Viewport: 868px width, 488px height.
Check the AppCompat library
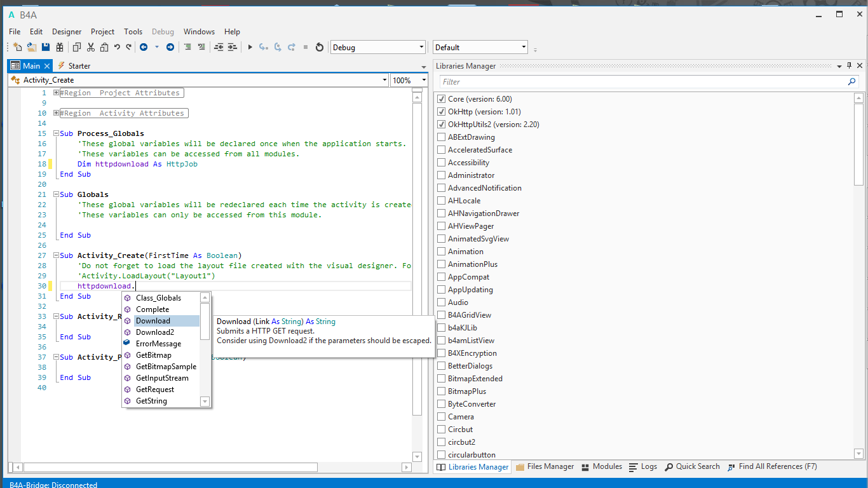[x=441, y=276]
